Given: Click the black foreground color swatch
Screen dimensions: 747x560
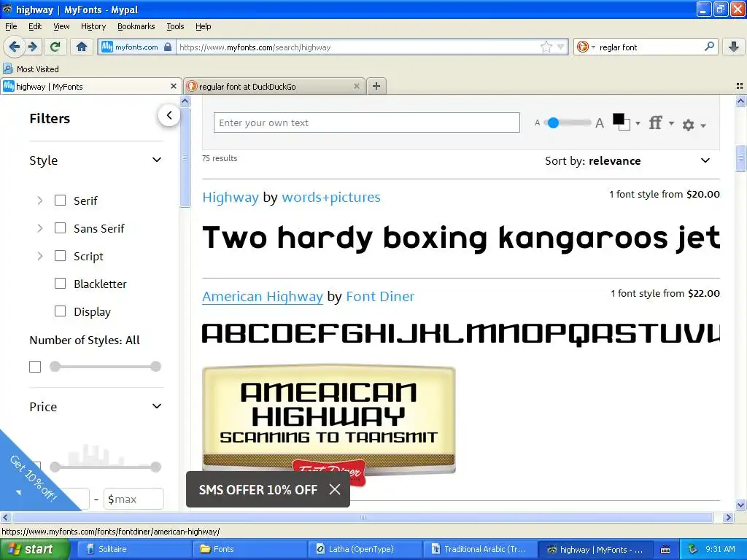Looking at the screenshot, I should (x=619, y=120).
